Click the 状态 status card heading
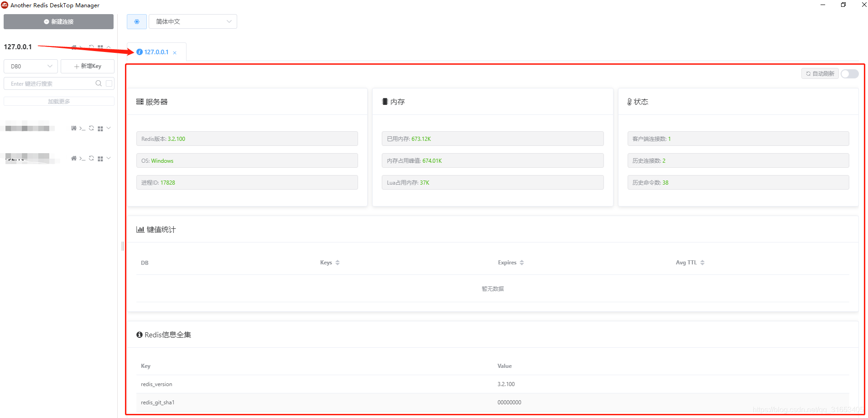The width and height of the screenshot is (868, 418). point(638,102)
